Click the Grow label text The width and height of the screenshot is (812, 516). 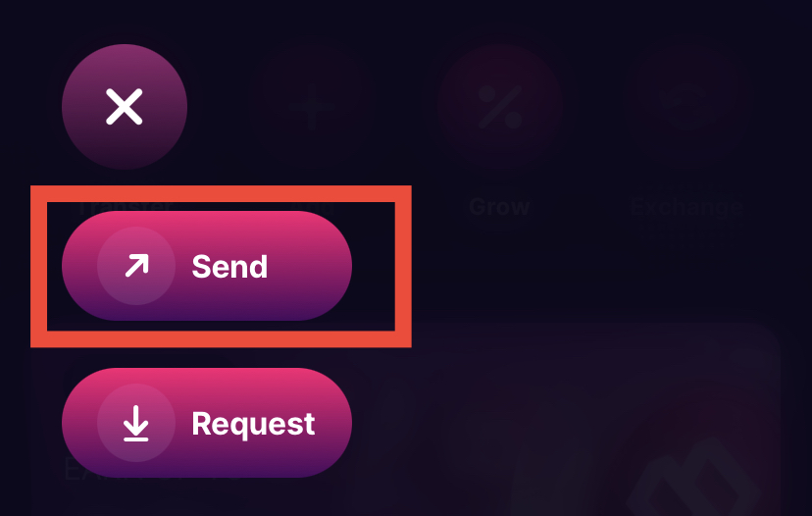[500, 207]
